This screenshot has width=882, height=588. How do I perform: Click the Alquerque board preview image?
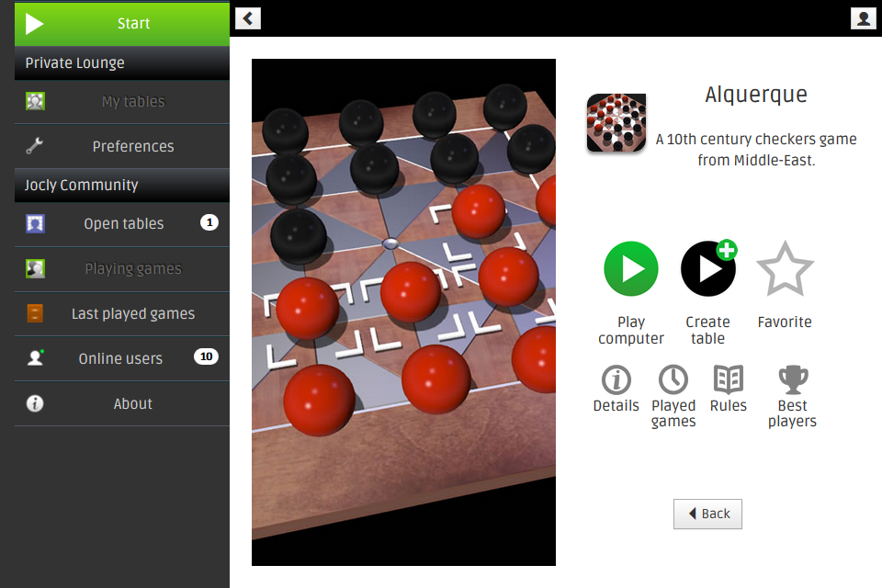(x=403, y=312)
